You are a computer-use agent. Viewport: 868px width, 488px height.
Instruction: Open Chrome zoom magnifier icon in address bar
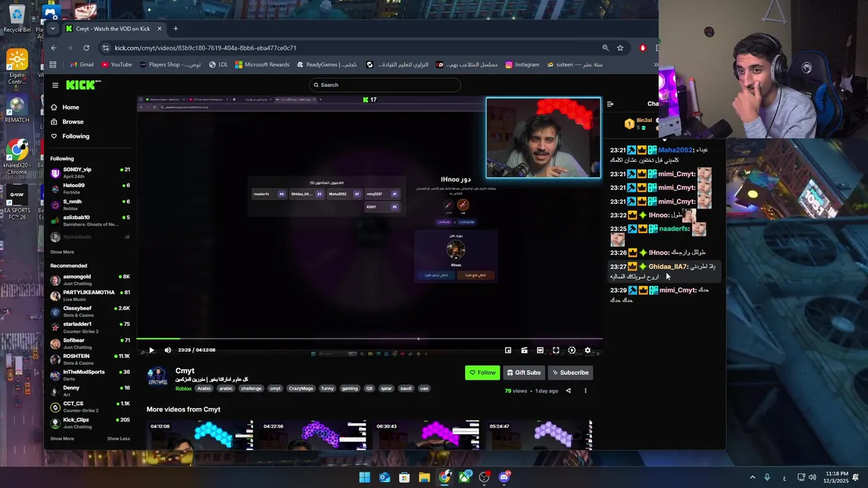[605, 48]
